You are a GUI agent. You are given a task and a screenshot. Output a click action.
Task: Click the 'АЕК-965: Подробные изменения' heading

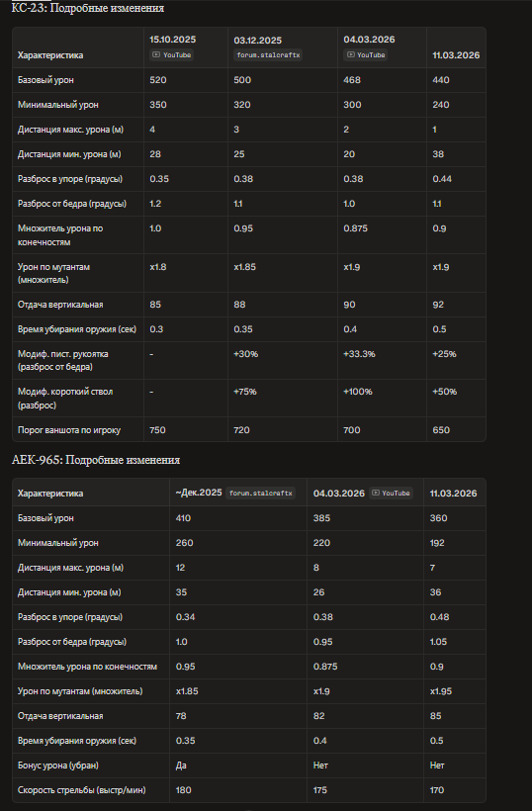tap(96, 460)
